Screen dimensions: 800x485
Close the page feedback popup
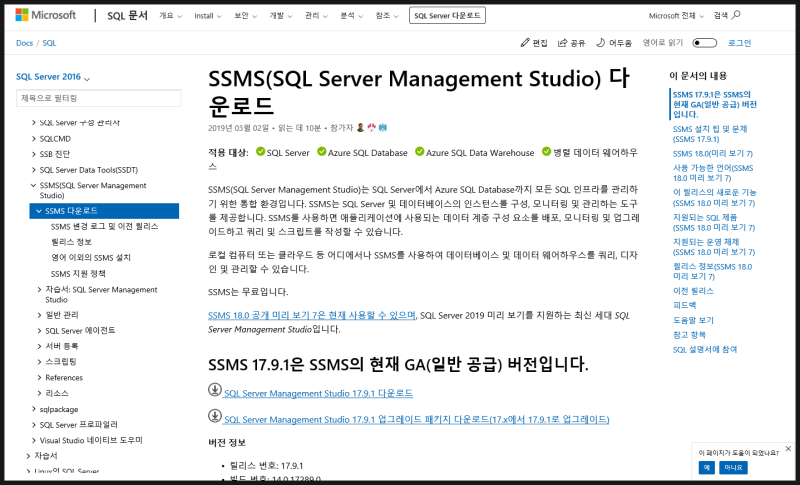point(788,449)
